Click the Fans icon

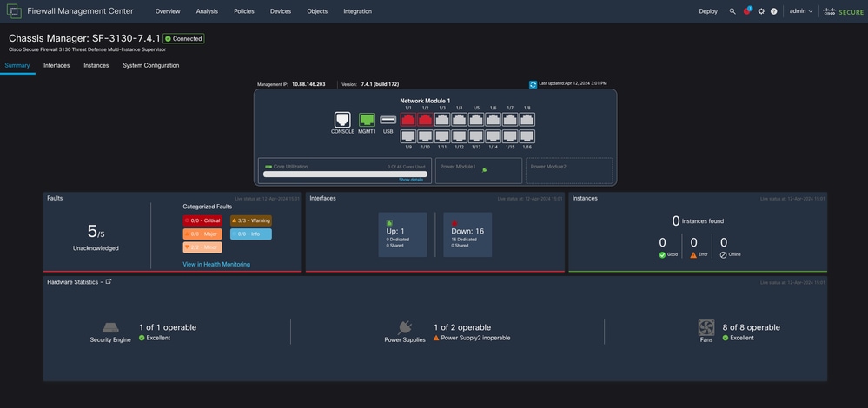706,328
